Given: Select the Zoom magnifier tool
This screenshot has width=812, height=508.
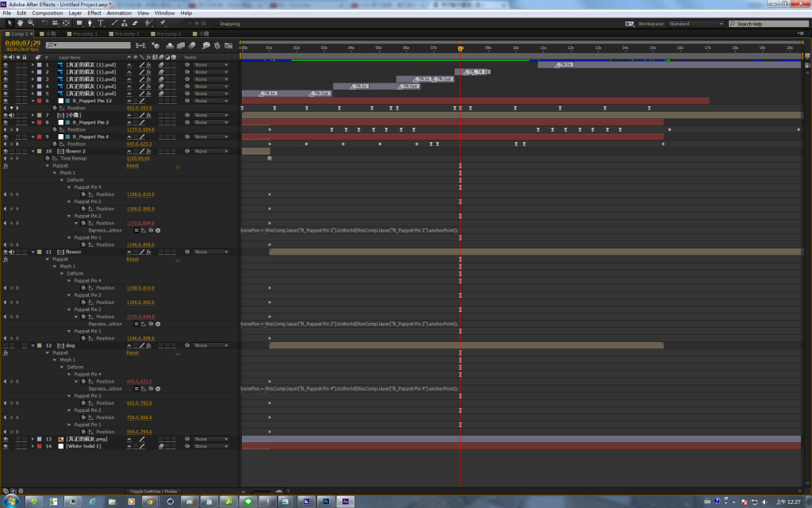Looking at the screenshot, I should [x=33, y=24].
